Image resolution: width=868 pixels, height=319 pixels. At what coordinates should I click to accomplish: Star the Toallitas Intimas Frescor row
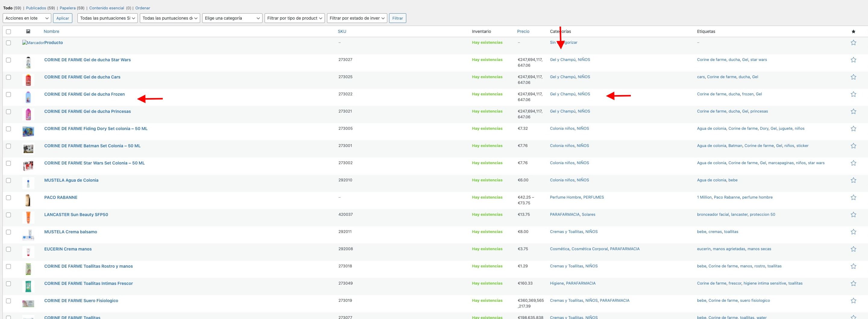(x=853, y=284)
